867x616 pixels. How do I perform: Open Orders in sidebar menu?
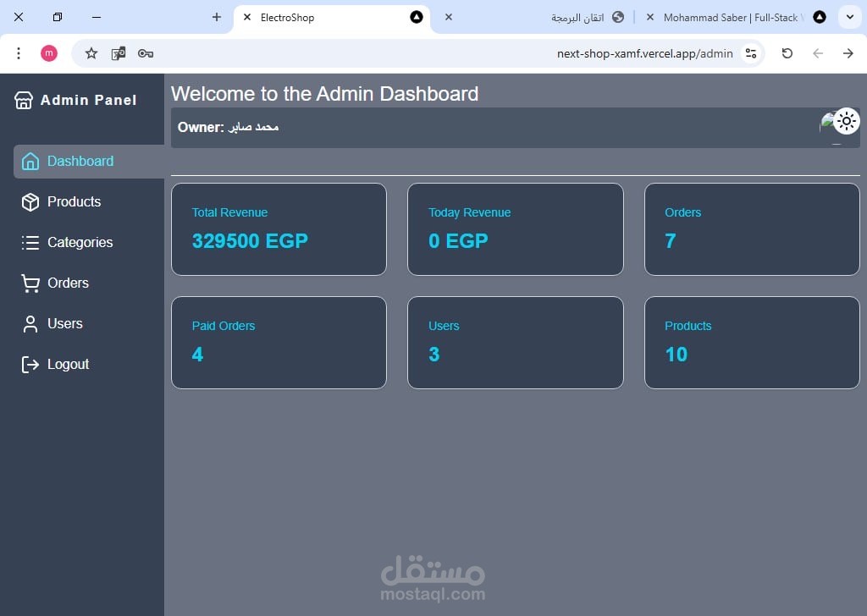89,283
